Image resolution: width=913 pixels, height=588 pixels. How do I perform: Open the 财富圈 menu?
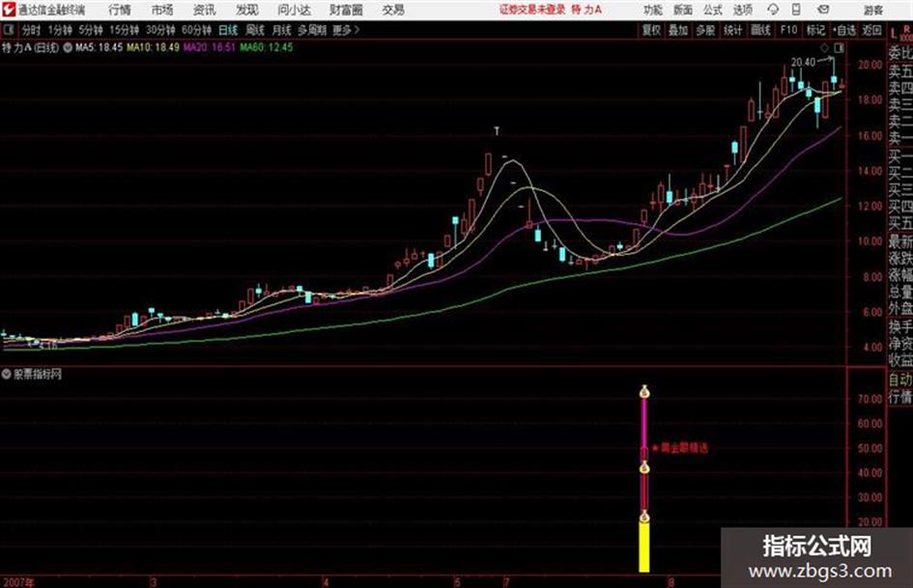pos(347,10)
